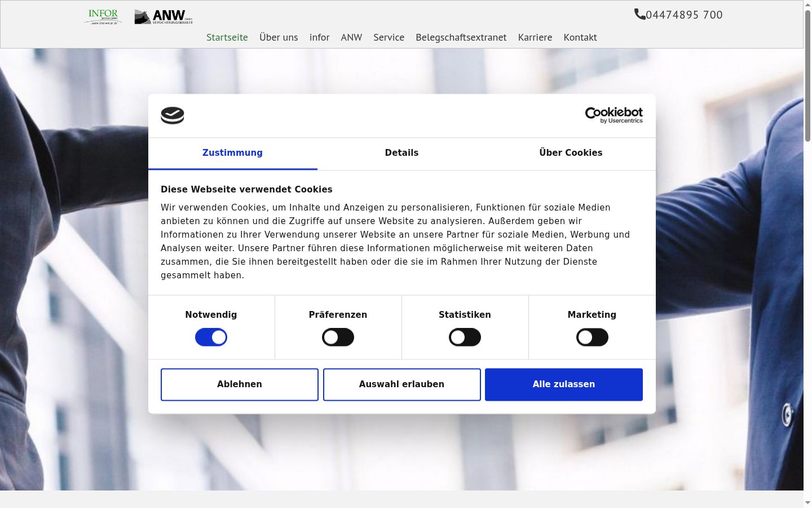The height and width of the screenshot is (508, 812).
Task: Switch to the Zustimmung tab
Action: pos(232,153)
